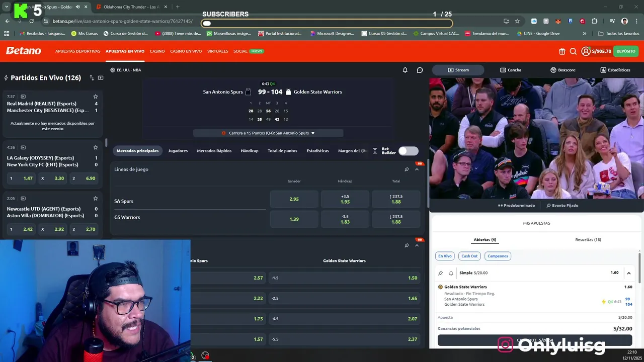Click the Evento Fijado button
Viewport: 644px width, 362px height.
tap(562, 206)
